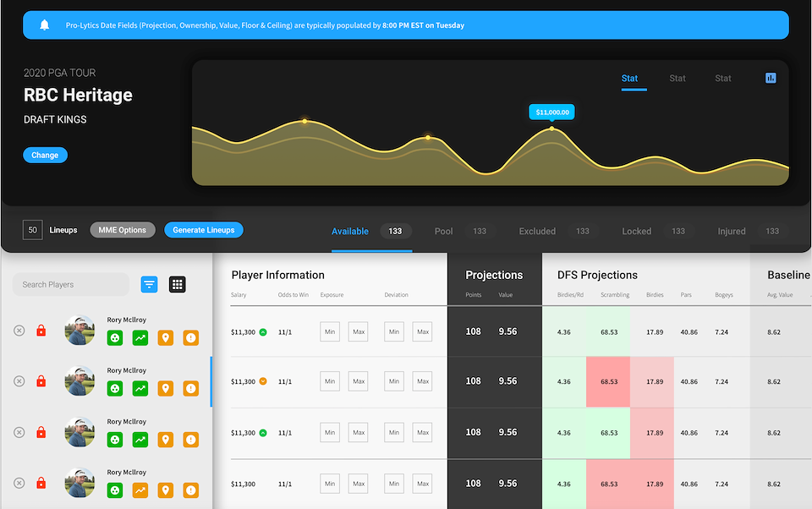Click the Deviation Min field in the fourth row
Image resolution: width=812 pixels, height=509 pixels.
coord(394,484)
